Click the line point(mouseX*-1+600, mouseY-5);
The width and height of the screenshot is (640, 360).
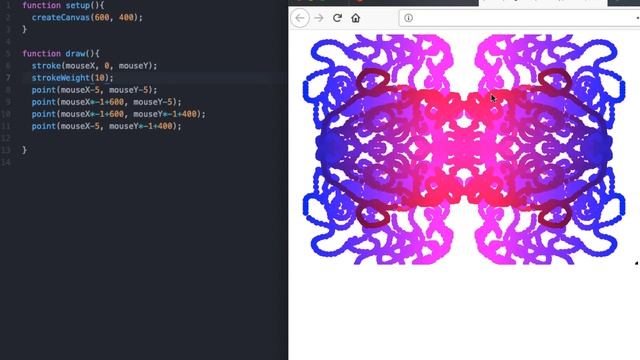pyautogui.click(x=107, y=102)
